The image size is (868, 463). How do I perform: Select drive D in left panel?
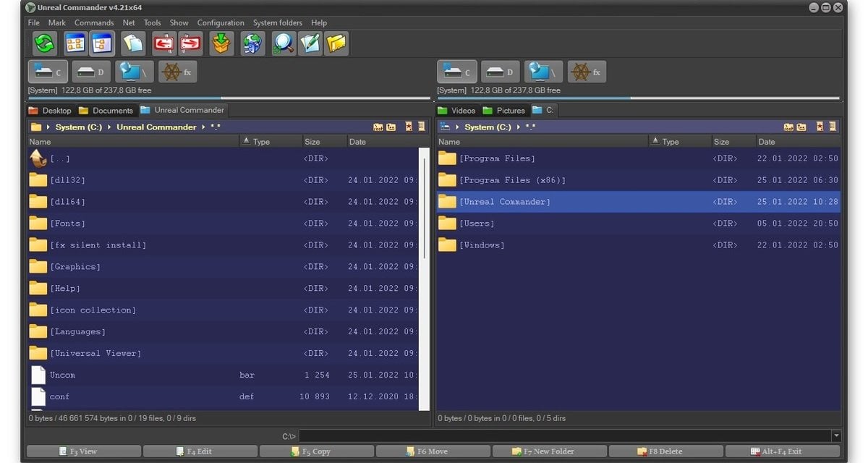(x=91, y=72)
